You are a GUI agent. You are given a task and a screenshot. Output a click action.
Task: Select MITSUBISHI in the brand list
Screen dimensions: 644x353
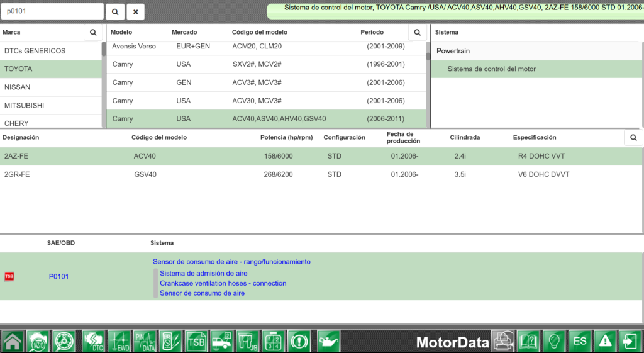50,106
